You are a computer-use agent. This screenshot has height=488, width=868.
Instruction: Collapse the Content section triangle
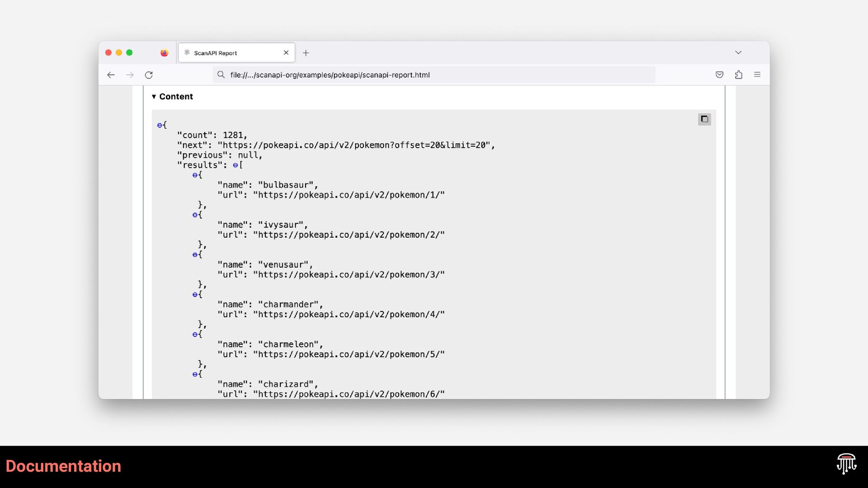(x=154, y=97)
